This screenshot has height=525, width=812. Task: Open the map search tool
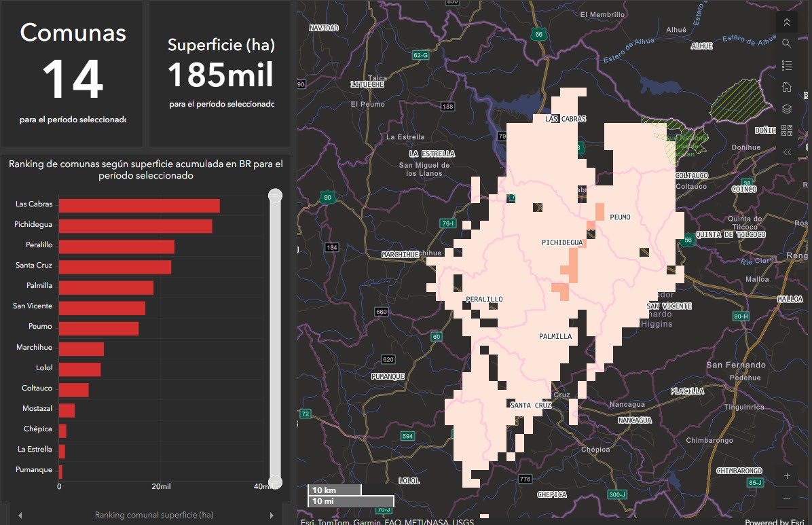[787, 43]
